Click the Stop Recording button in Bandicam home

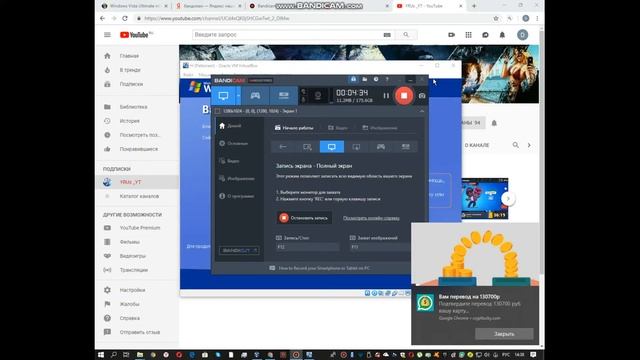[x=304, y=218]
